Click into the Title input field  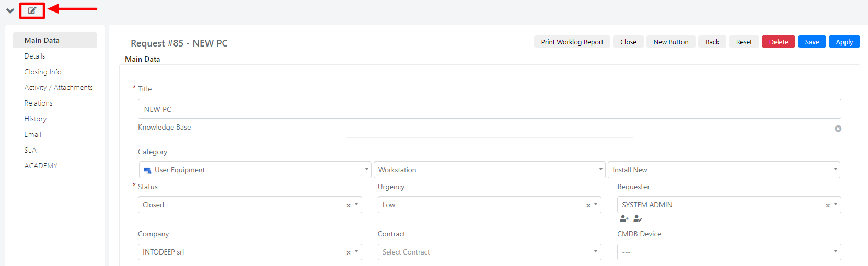[489, 109]
